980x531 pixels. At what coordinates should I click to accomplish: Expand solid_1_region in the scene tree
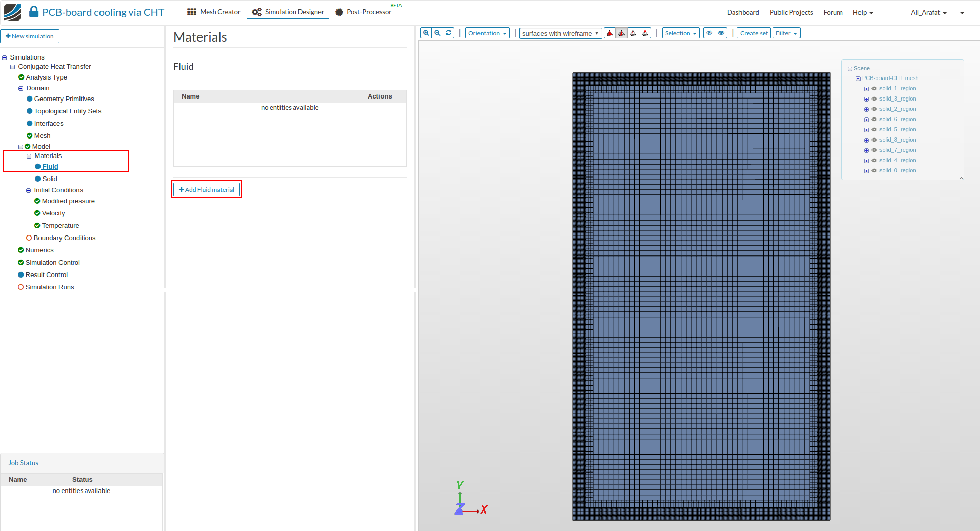(866, 89)
